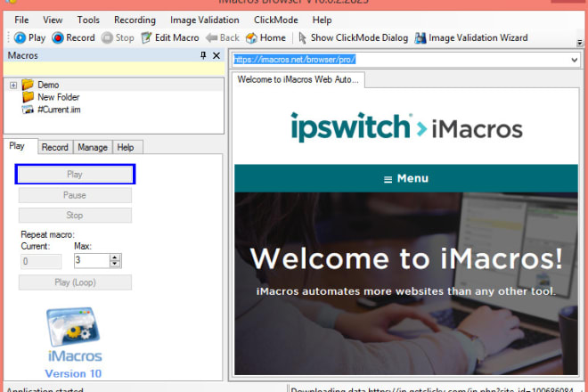Click the Play button in Play tab
The width and height of the screenshot is (588, 392).
tap(75, 175)
